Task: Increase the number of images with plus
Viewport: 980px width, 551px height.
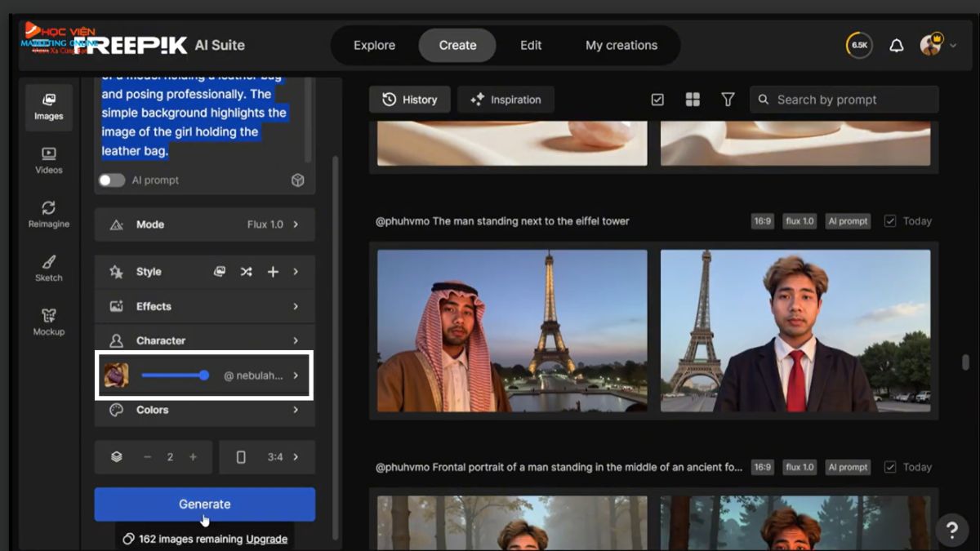Action: point(193,457)
